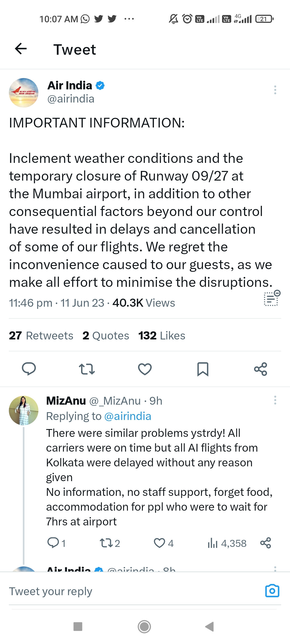Open more options on MizAnu's reply

(x=275, y=400)
